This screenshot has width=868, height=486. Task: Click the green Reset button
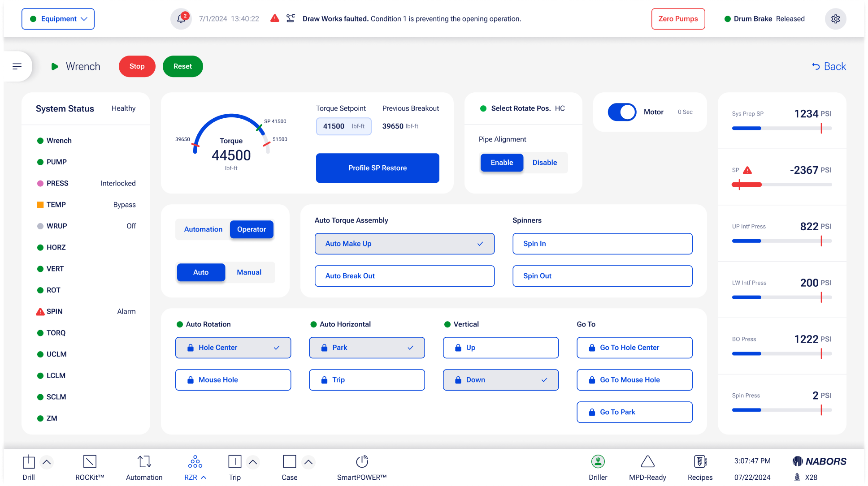pyautogui.click(x=182, y=66)
